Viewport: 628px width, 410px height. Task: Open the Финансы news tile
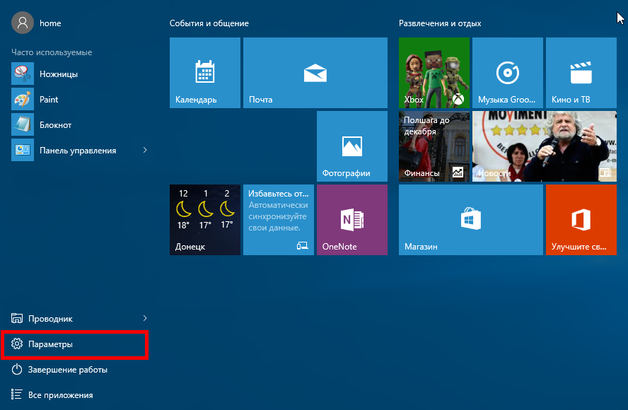click(434, 146)
